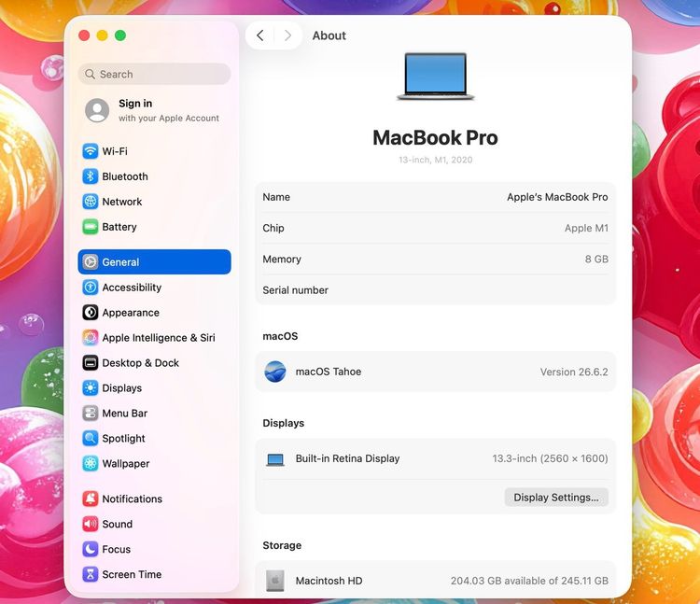Open the Displays sun icon
This screenshot has height=604, width=700.
point(91,388)
